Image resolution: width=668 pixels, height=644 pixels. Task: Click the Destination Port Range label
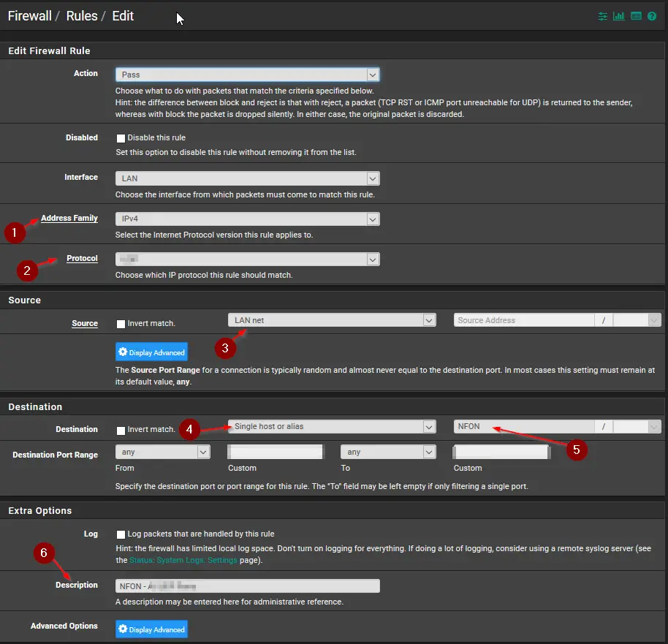click(56, 455)
